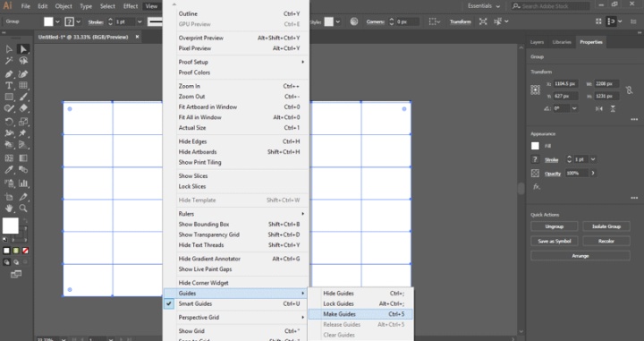Screen dimensions: 644x341
Task: Flip the selection vertically in Transform
Action: pos(613,108)
